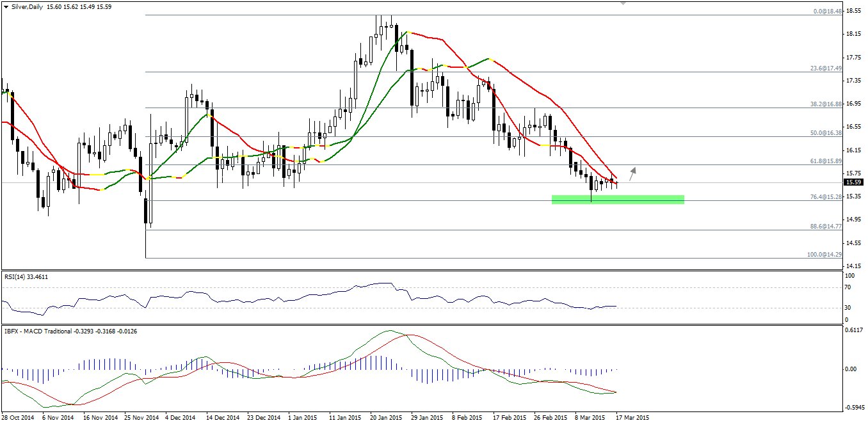The width and height of the screenshot is (868, 423).
Task: Click the 11 Jan 2015 date label
Action: 345,417
